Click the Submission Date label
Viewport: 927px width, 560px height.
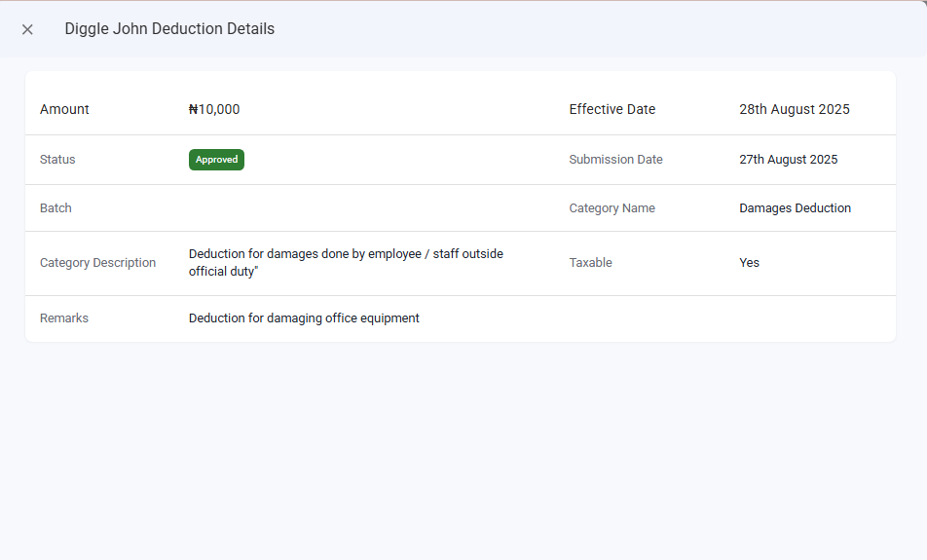(x=615, y=160)
